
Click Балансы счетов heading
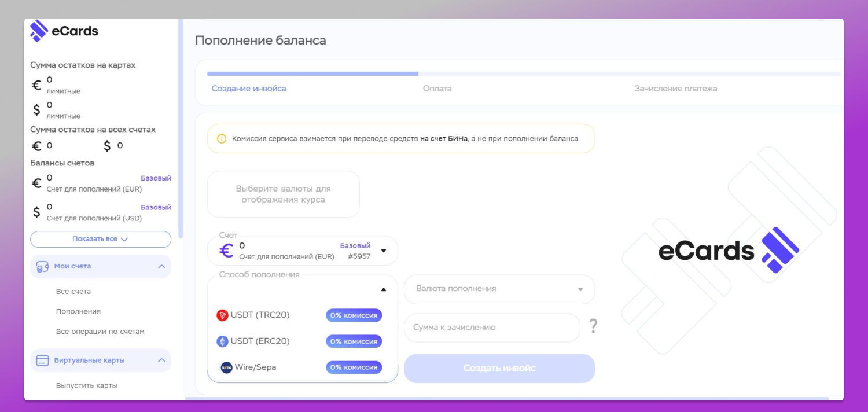tap(62, 163)
